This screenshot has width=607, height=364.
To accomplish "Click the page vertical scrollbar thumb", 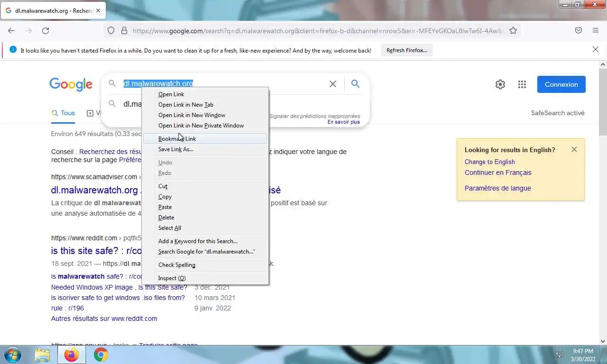I will 603,102.
